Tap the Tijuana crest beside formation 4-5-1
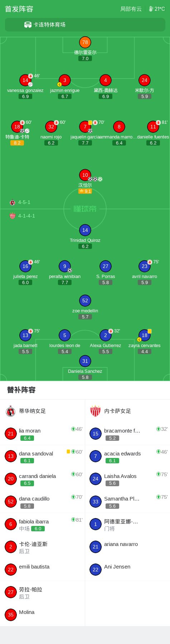 pos(13,202)
